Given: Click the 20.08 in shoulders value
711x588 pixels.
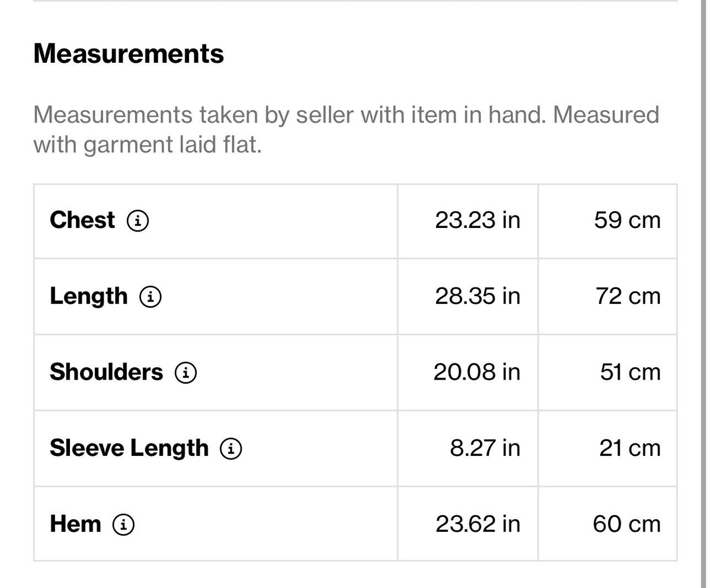Looking at the screenshot, I should [x=477, y=372].
